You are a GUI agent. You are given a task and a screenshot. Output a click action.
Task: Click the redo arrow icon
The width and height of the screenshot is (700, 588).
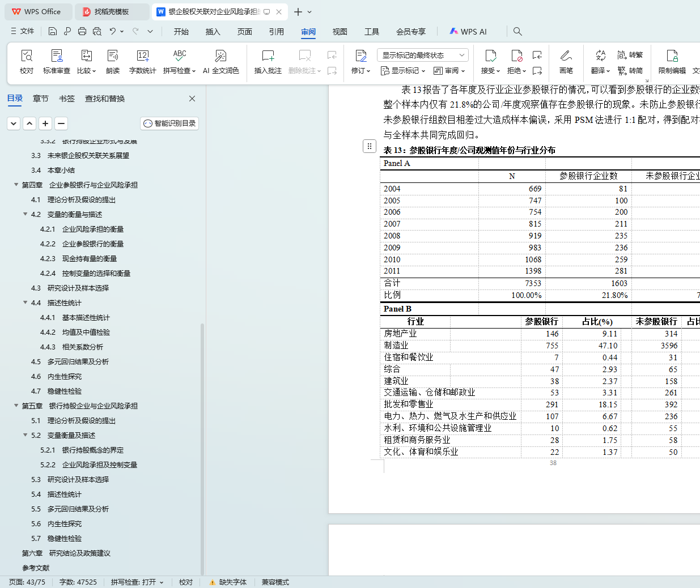(135, 31)
